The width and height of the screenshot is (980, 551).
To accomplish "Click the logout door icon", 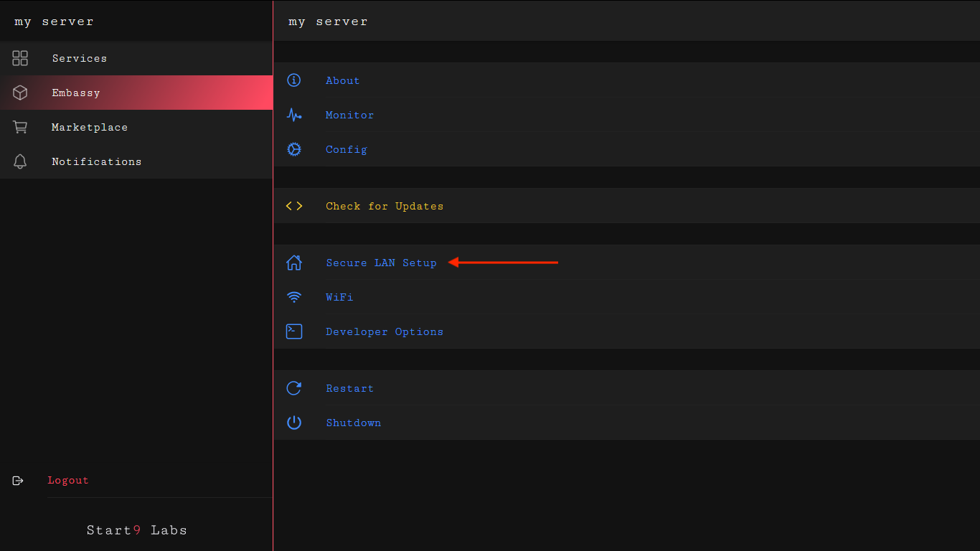I will click(19, 481).
